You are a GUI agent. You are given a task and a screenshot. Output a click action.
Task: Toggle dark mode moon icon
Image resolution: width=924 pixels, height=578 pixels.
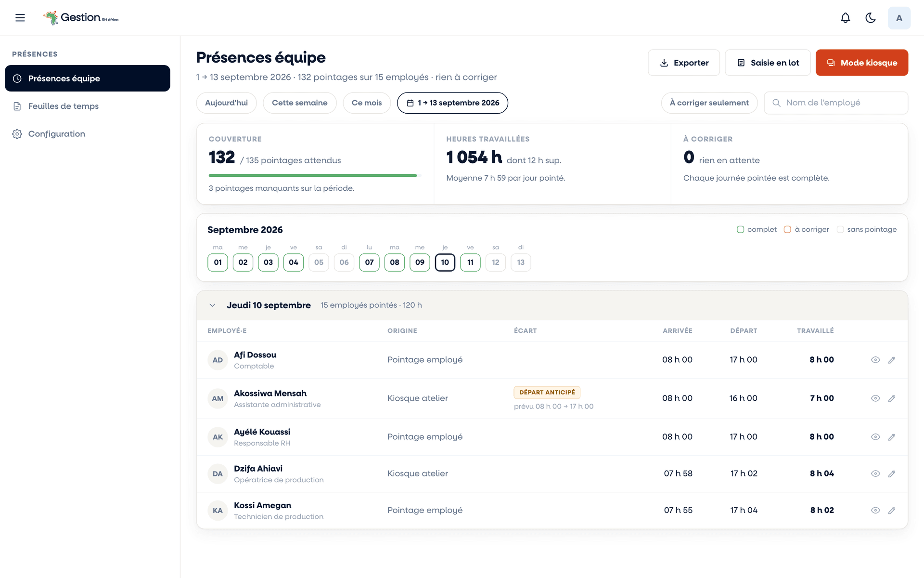pos(870,18)
